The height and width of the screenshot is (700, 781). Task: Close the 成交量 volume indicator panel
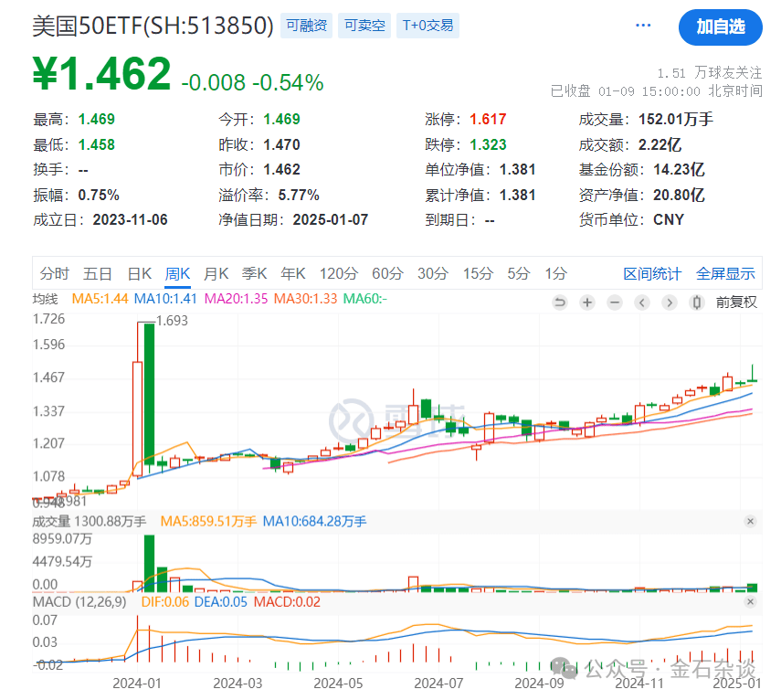tap(750, 521)
